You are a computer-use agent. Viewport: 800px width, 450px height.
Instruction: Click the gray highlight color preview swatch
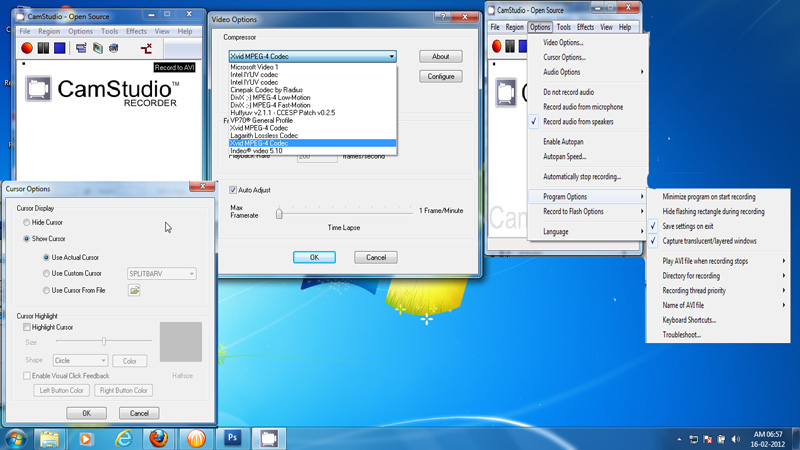coord(181,342)
